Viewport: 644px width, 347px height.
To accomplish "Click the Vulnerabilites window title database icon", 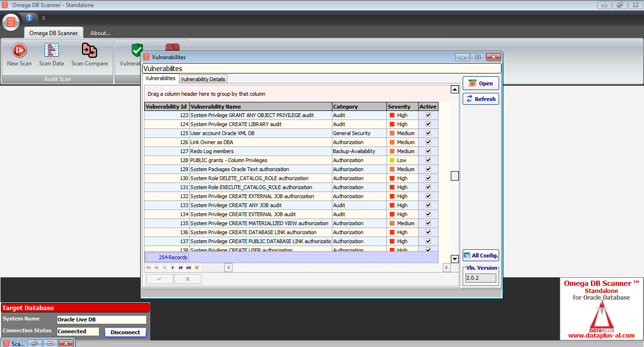I will coord(146,57).
